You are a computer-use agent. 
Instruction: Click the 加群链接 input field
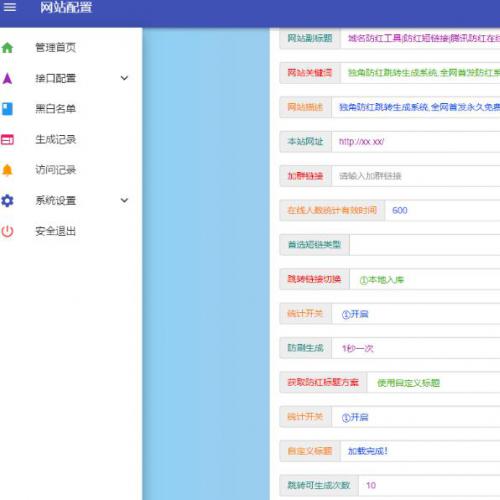(x=416, y=176)
